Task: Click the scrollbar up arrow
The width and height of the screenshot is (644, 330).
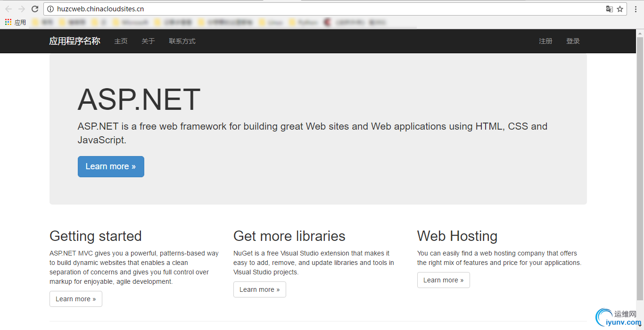Action: pyautogui.click(x=640, y=33)
